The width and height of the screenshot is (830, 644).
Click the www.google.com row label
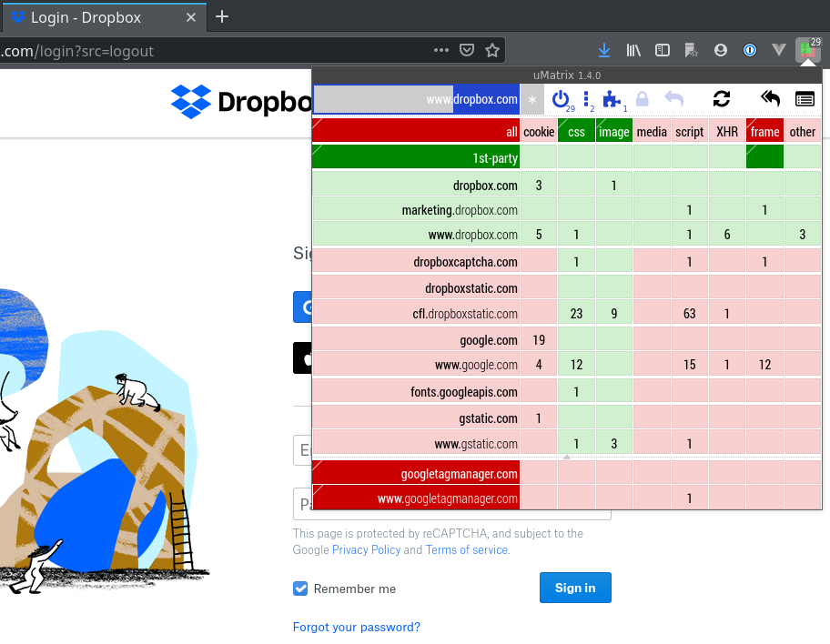(x=416, y=365)
